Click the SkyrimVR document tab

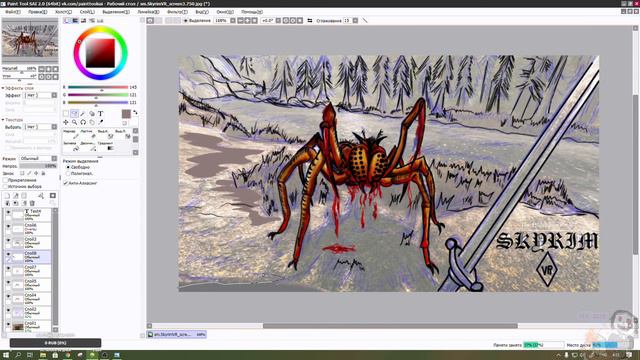[177, 334]
